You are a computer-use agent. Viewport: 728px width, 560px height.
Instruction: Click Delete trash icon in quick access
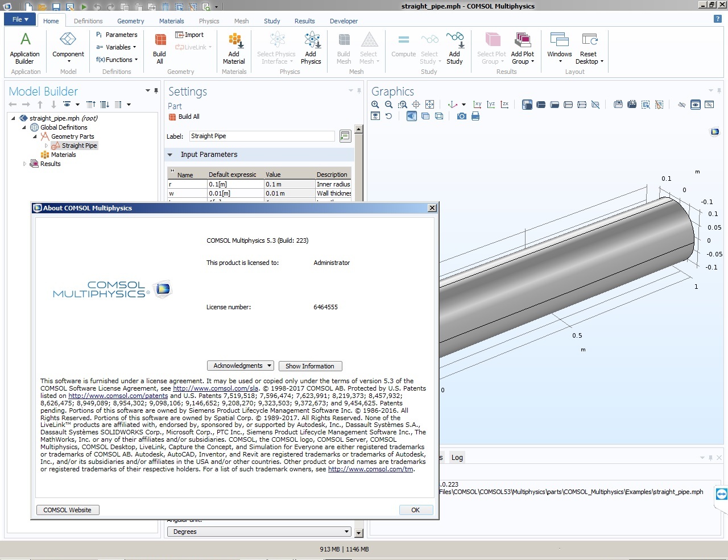click(166, 7)
